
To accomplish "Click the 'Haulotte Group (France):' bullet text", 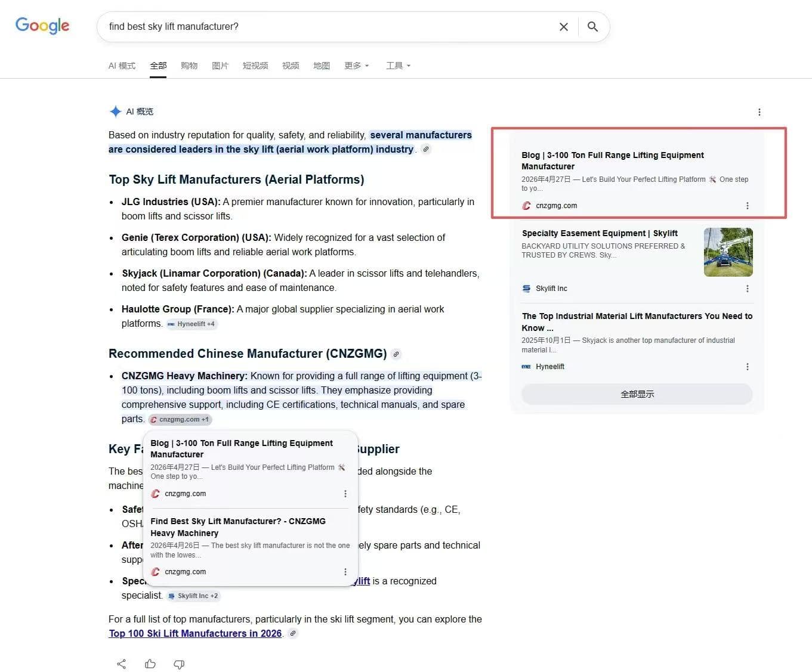I will (178, 309).
